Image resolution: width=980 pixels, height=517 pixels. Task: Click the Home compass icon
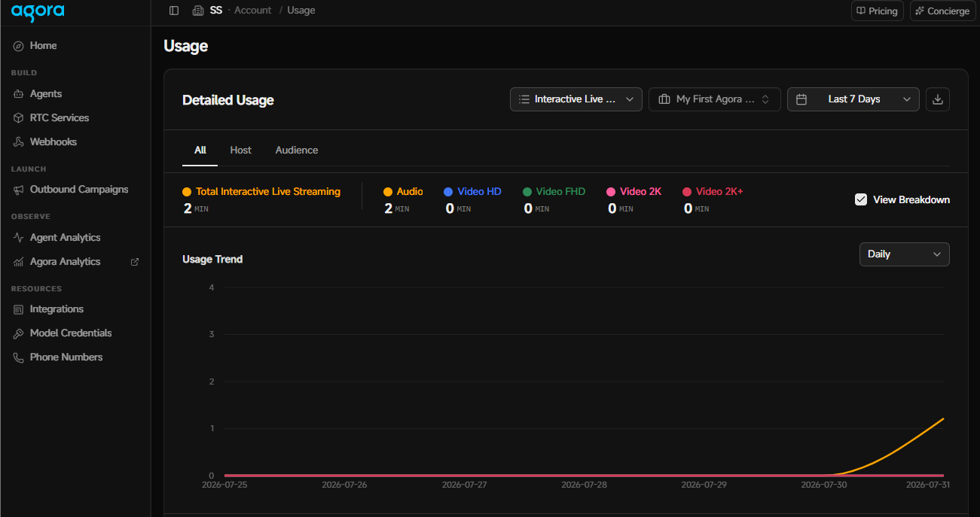tap(19, 46)
